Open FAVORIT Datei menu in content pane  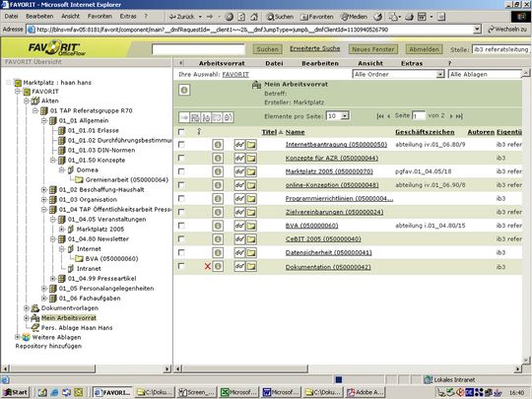(x=274, y=63)
